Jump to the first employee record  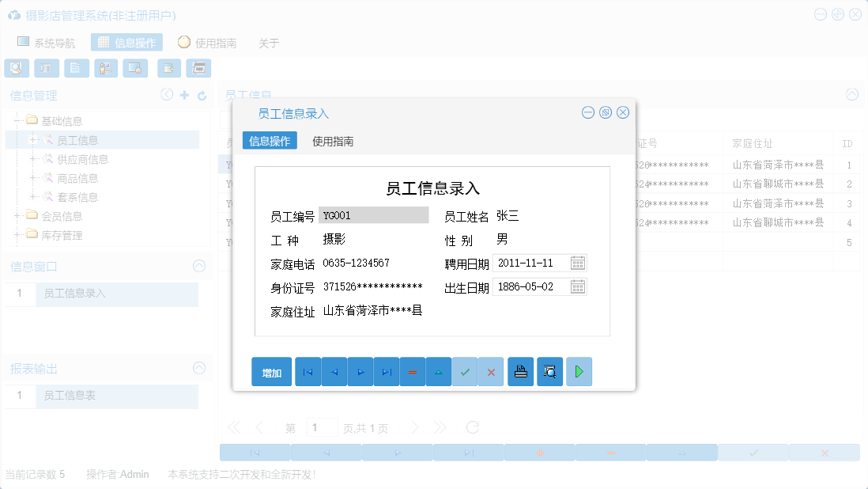308,371
